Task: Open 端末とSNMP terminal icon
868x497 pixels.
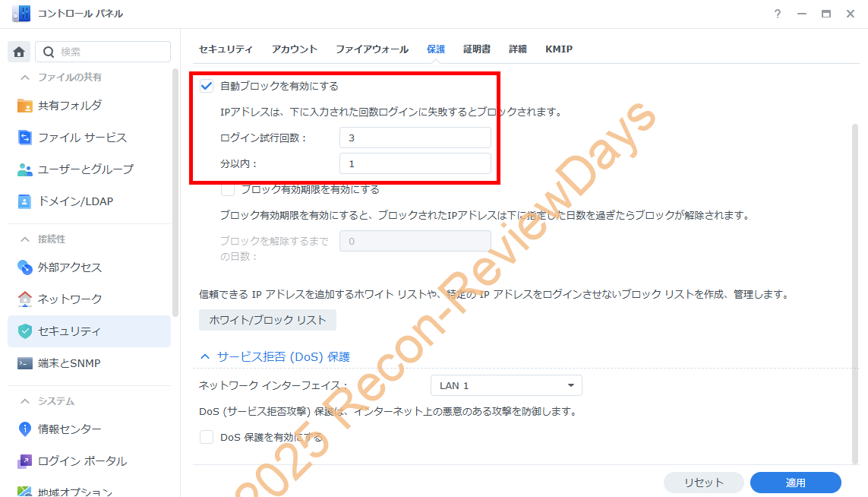Action: click(x=25, y=363)
